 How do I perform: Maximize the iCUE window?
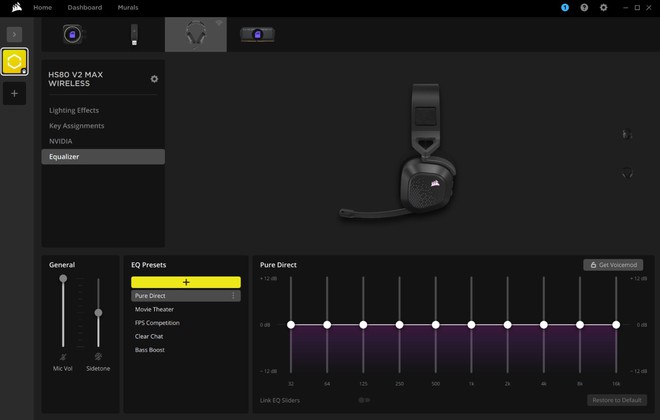(637, 8)
